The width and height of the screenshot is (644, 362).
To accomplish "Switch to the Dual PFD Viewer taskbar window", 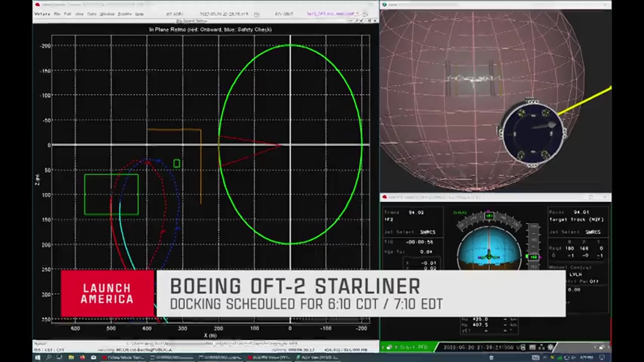I will tap(269, 357).
